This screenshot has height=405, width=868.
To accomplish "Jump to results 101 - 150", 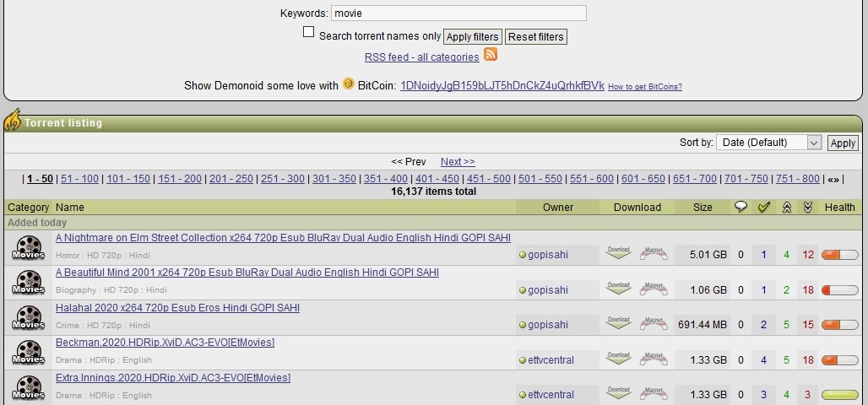I will point(128,179).
